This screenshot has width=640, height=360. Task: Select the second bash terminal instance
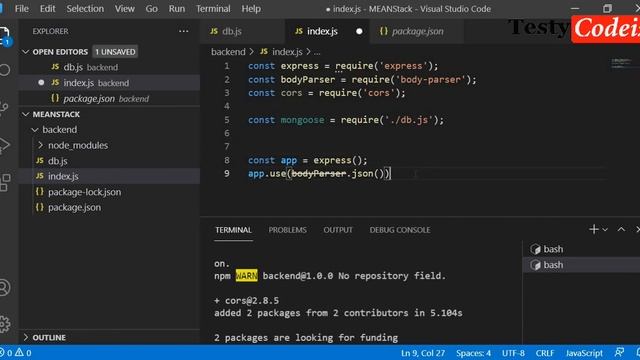581,265
